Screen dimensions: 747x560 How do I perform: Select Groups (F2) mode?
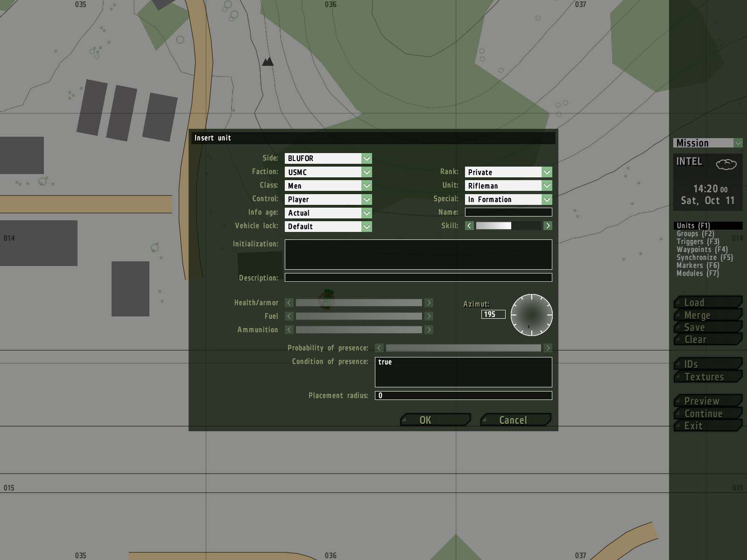(695, 233)
